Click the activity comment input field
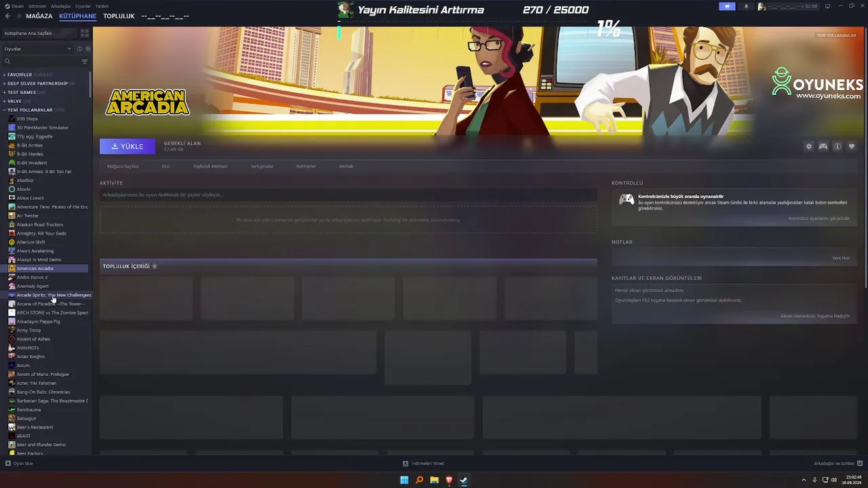The image size is (868, 488). pos(349,195)
